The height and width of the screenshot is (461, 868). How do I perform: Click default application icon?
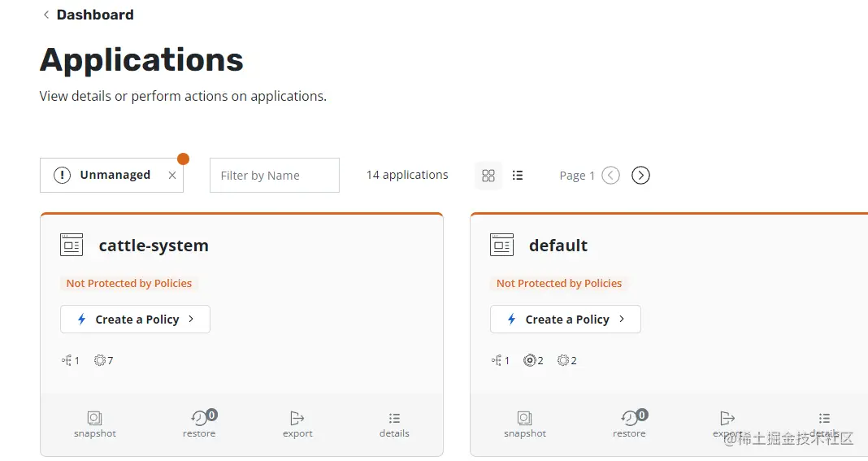point(501,245)
